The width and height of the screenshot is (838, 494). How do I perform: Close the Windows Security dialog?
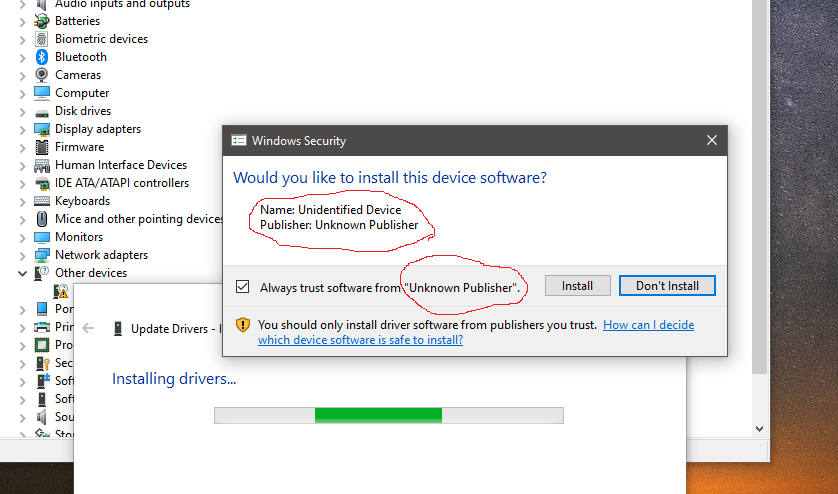pos(712,141)
